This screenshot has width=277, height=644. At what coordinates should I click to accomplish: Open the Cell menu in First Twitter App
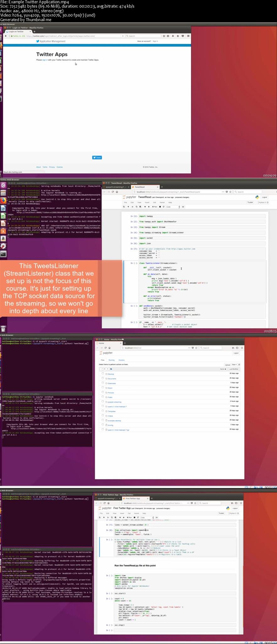pyautogui.click(x=129, y=513)
